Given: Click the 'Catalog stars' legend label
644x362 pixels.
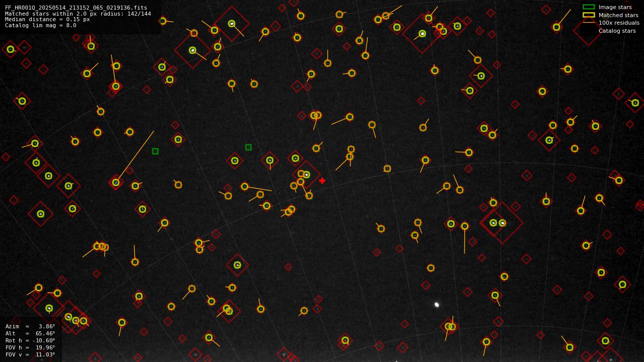Looking at the screenshot, I should tap(617, 31).
